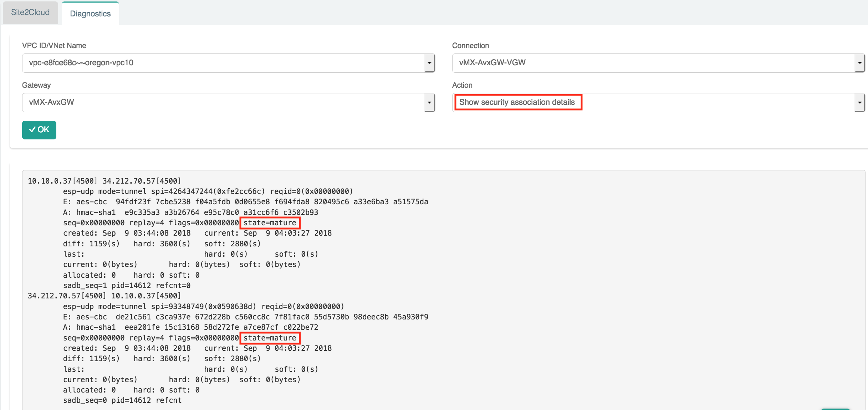
Task: Click the second highlighted state=mature text
Action: 270,338
